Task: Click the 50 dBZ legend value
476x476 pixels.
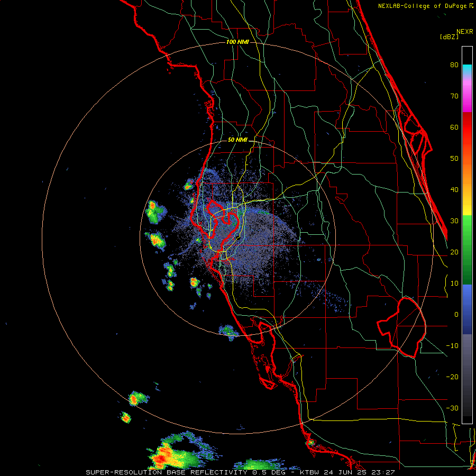Action: [x=454, y=159]
